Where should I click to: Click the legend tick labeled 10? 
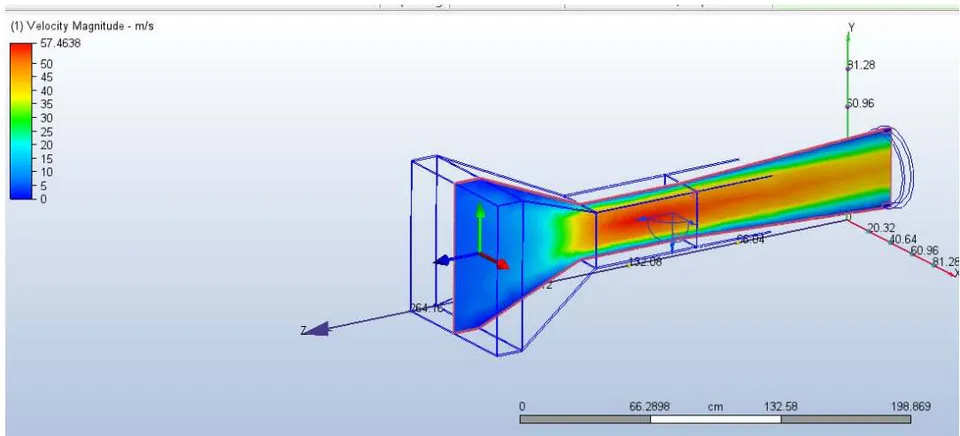click(47, 172)
